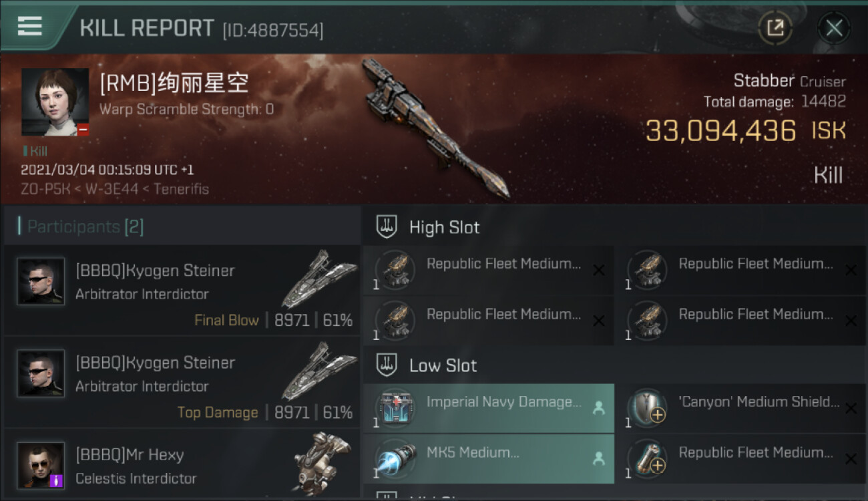Image resolution: width=868 pixels, height=501 pixels.
Task: Click the X on the 'Canyon' Medium Shield row
Action: pyautogui.click(x=851, y=408)
